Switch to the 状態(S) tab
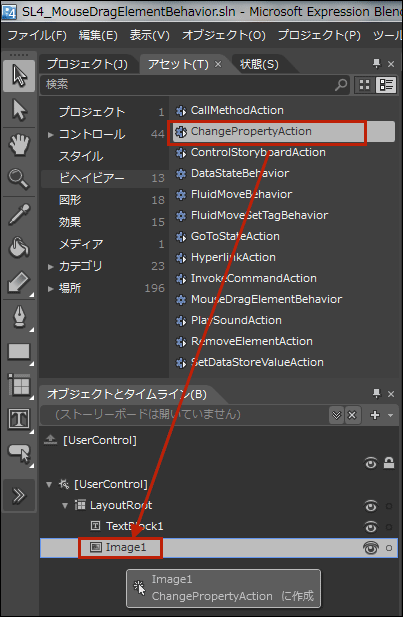Viewport: 403px width, 617px height. pos(259,64)
